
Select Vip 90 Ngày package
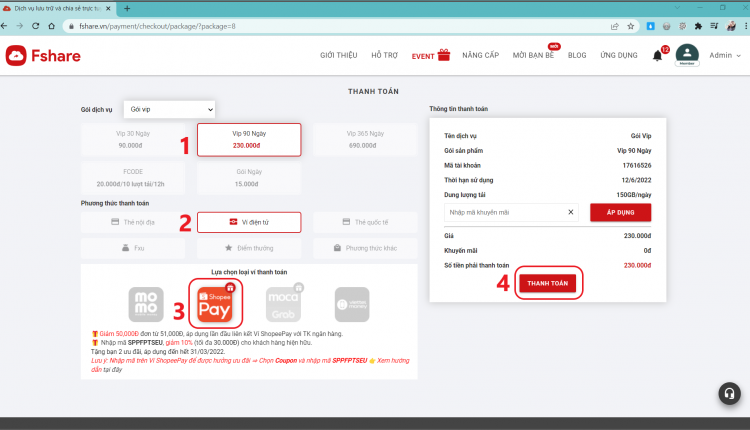(249, 140)
